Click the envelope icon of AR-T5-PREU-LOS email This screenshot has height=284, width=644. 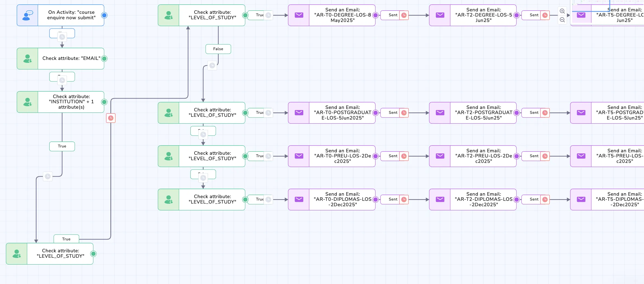[x=581, y=156]
